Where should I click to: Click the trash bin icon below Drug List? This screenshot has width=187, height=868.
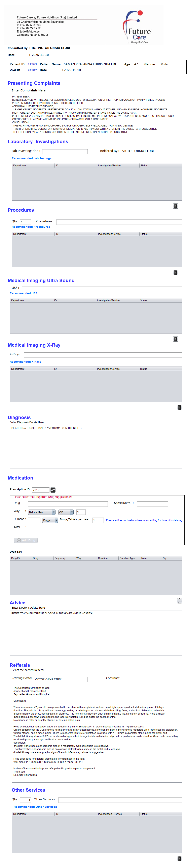[179, 601]
